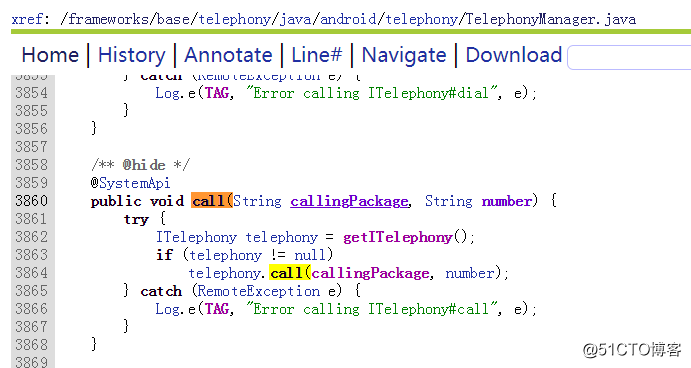Open 'Log' symbol on line 3854

pyautogui.click(x=167, y=93)
